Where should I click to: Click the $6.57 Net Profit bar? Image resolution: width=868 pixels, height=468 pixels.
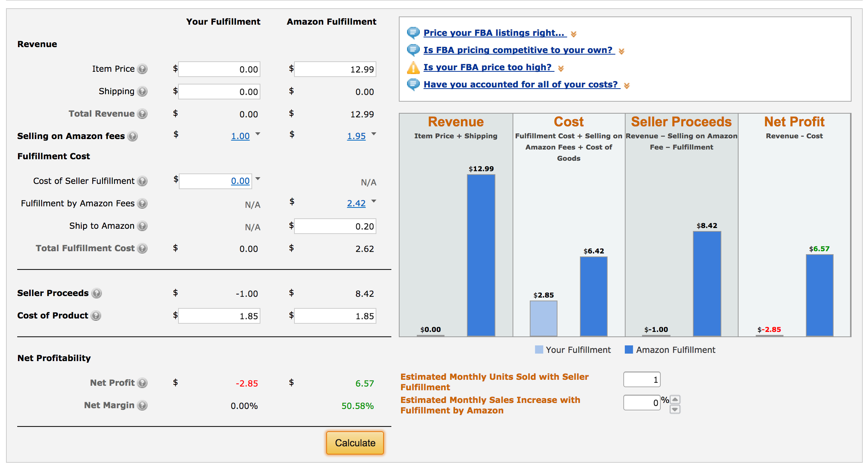[x=820, y=295]
